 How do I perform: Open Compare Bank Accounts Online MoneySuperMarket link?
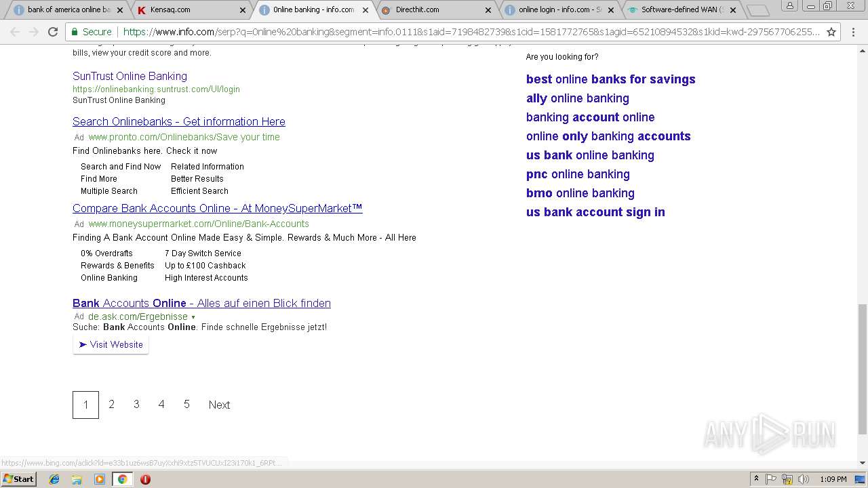pos(218,208)
